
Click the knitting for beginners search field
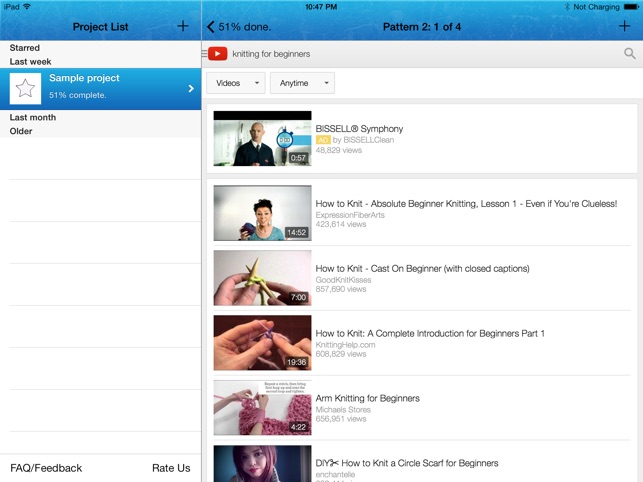271,54
